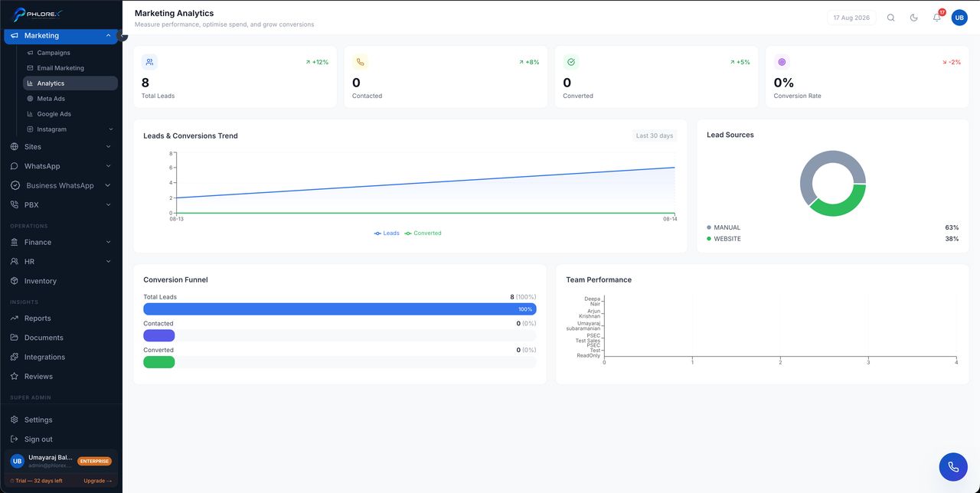Click the search magnifier icon in header
980x493 pixels.
pyautogui.click(x=890, y=18)
